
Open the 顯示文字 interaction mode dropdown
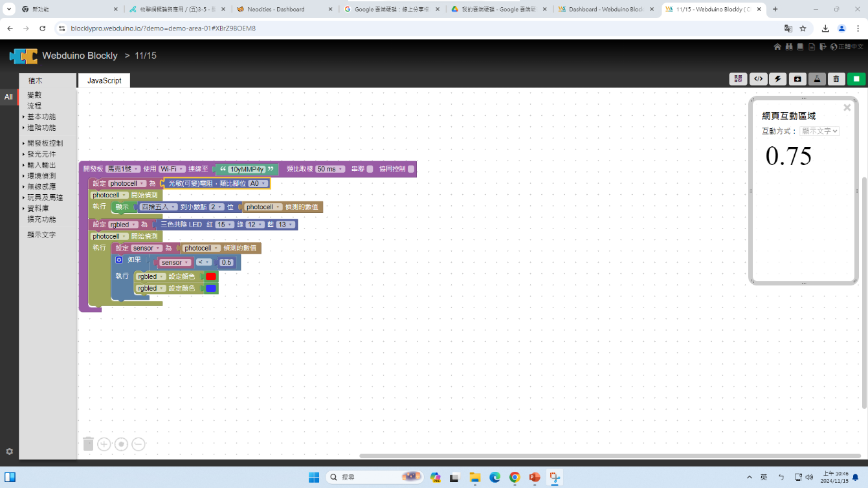tap(819, 131)
